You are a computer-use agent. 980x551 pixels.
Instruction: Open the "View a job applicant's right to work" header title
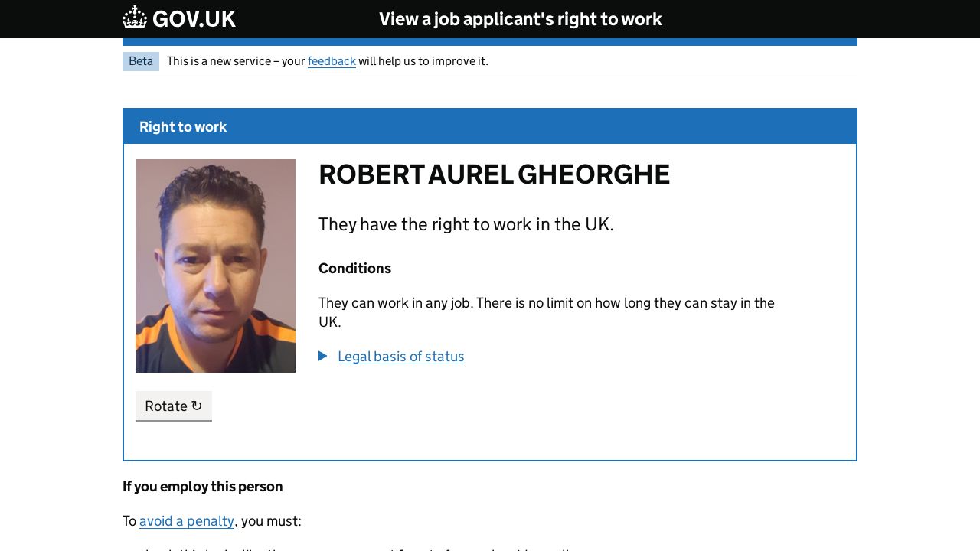(520, 19)
